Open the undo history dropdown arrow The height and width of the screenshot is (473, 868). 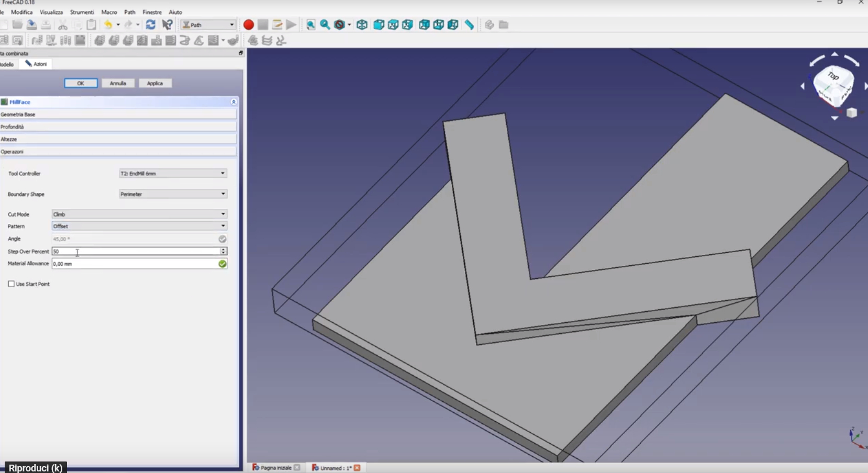pyautogui.click(x=118, y=25)
